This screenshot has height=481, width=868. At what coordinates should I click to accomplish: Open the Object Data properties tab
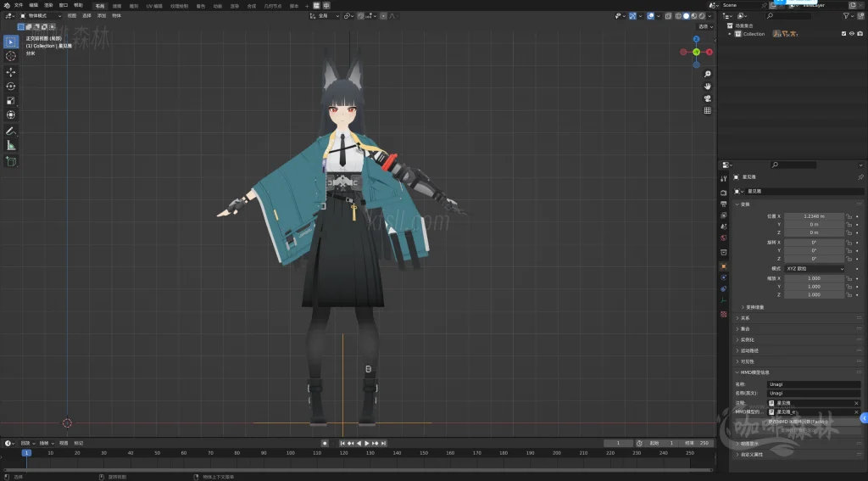point(724,300)
